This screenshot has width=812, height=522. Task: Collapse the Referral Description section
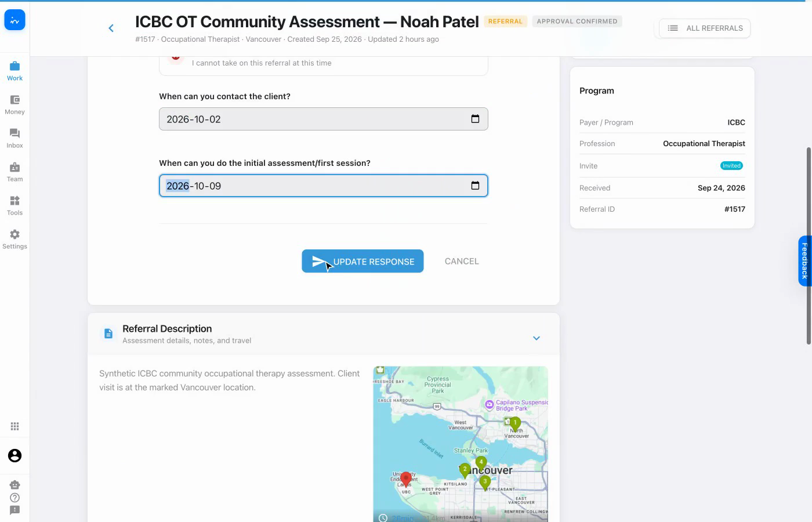pos(536,338)
